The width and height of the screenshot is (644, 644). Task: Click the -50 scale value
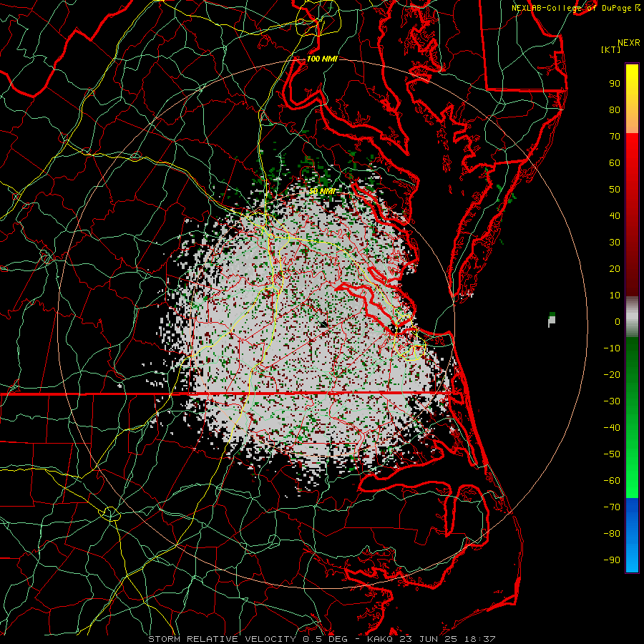point(612,454)
